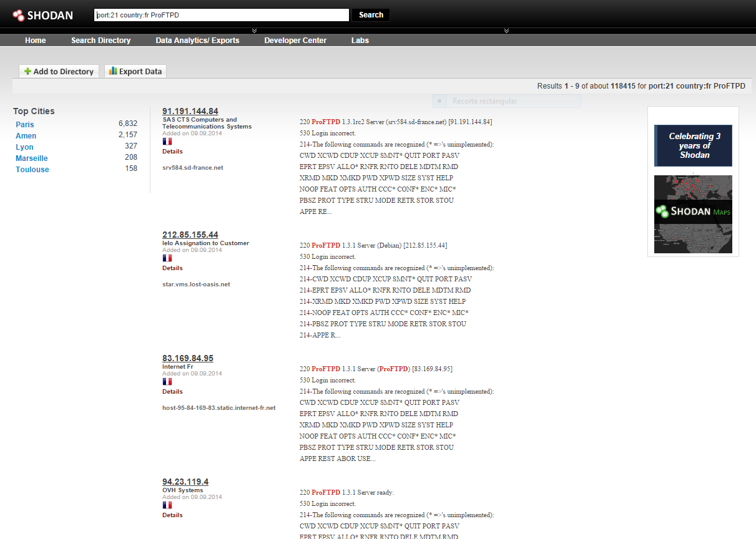
Task: Click hostname srv584.sd-france.net
Action: point(193,168)
